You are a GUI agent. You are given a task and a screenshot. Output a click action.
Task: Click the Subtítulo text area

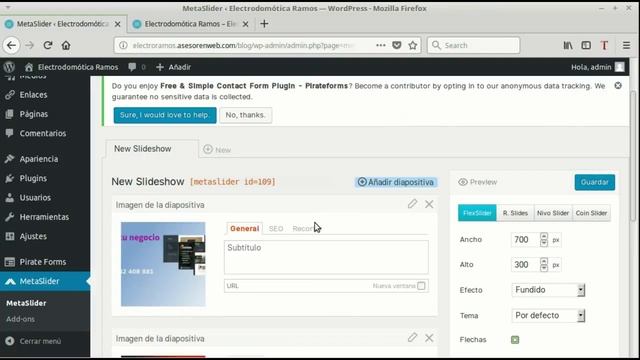pos(326,257)
